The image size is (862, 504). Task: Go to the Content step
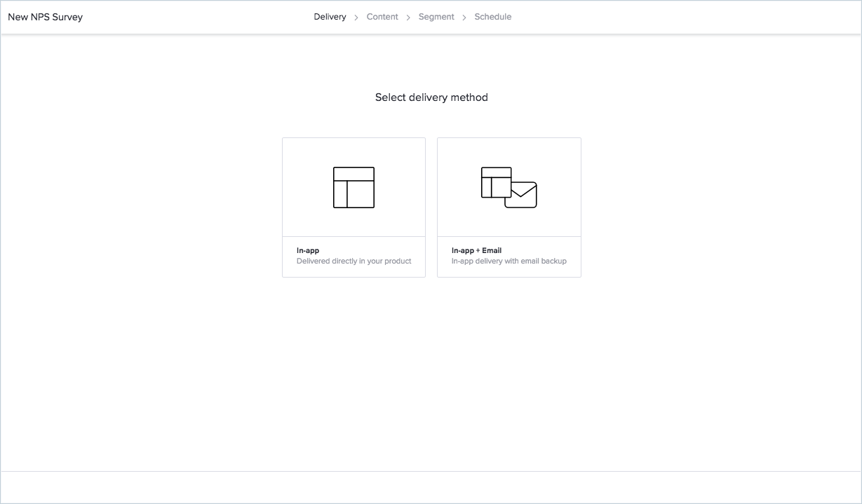[x=382, y=17]
